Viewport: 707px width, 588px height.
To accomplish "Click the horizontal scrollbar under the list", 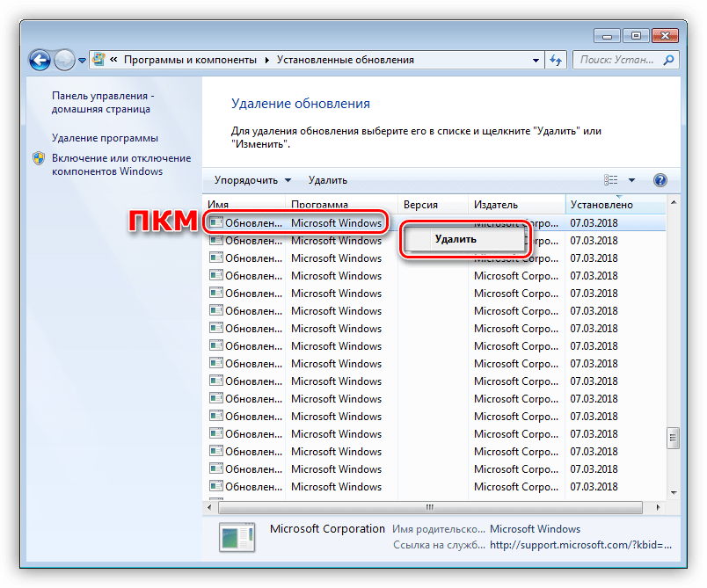I will (431, 507).
